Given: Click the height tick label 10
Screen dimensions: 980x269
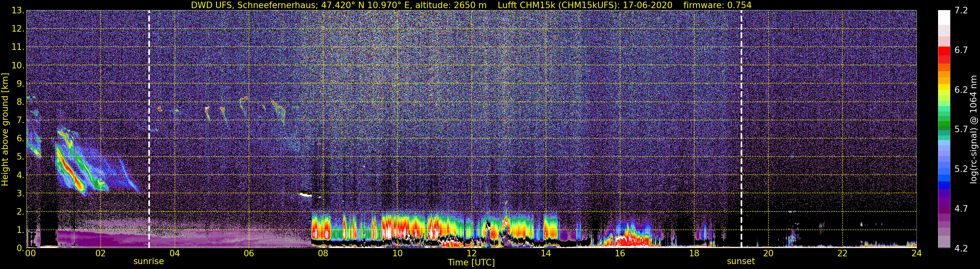Looking at the screenshot, I should 18,65.
